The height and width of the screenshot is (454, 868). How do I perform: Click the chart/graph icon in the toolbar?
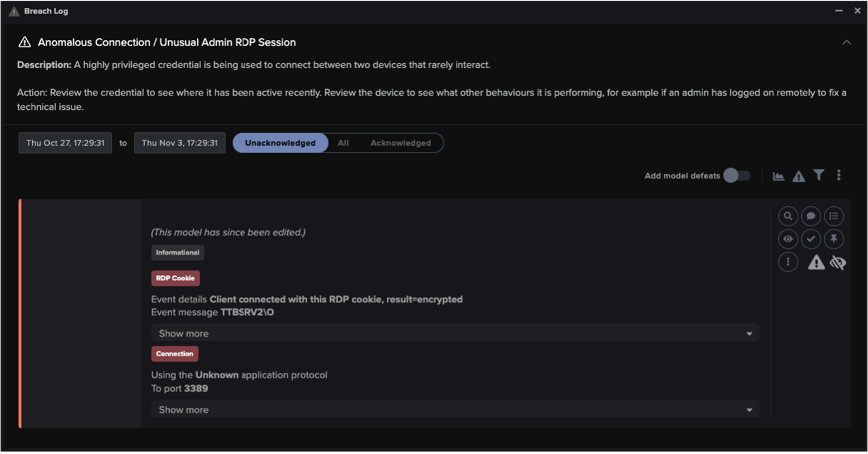click(x=778, y=175)
